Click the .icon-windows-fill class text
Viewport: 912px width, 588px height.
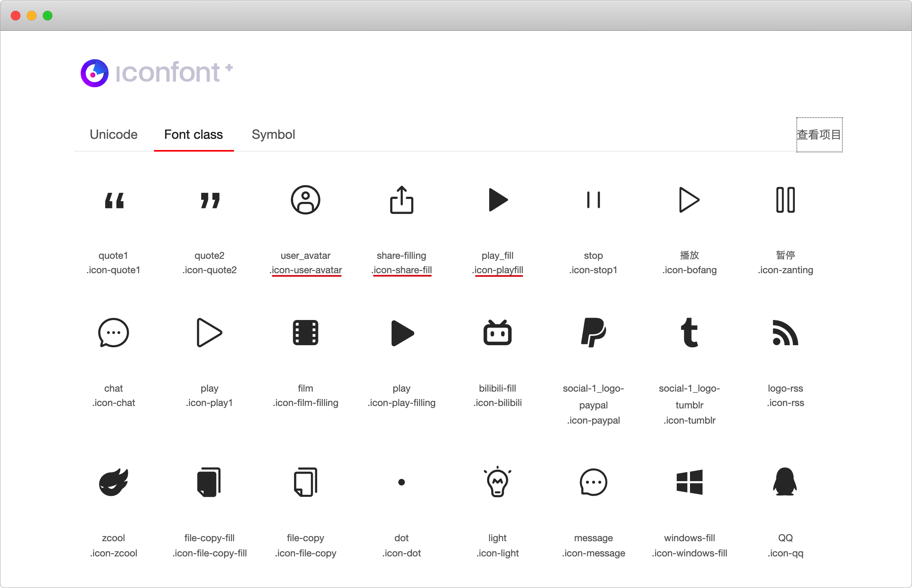690,553
